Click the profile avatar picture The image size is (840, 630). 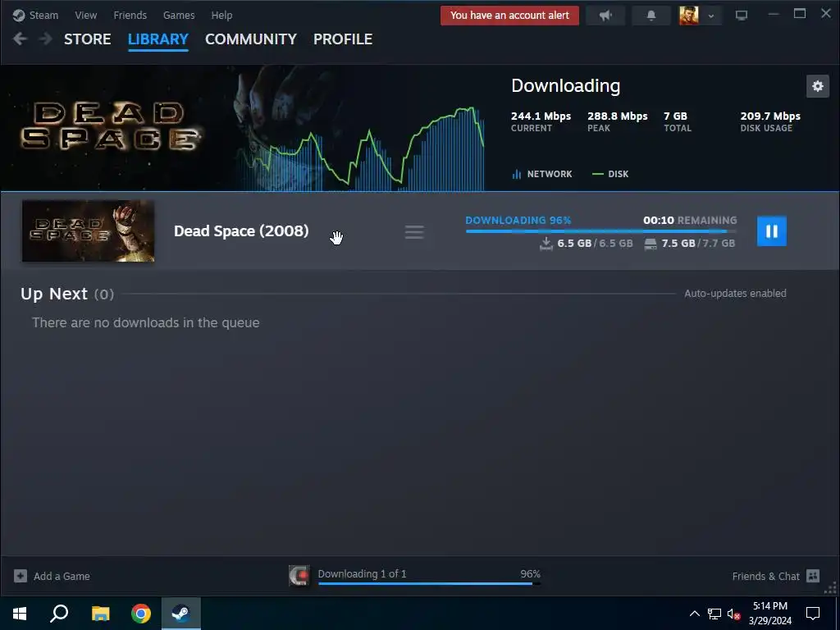pos(689,16)
